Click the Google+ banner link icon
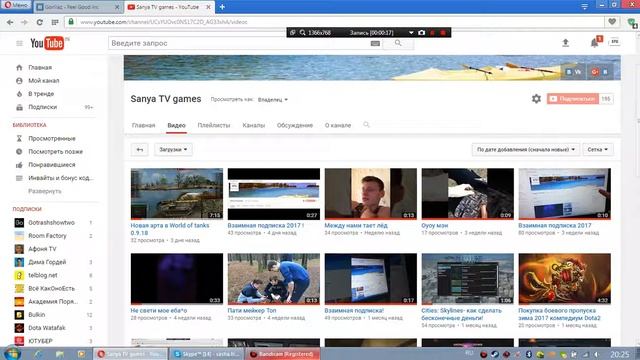Image resolution: width=640 pixels, height=360 pixels. click(595, 72)
